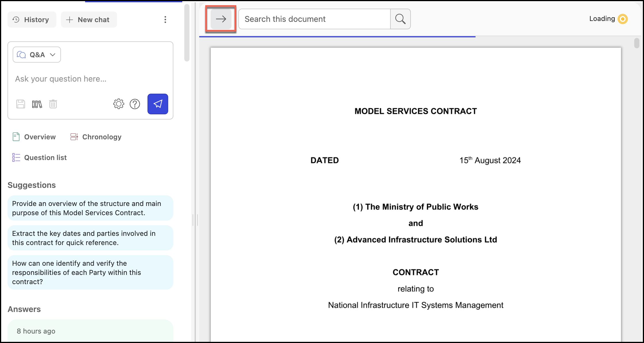644x343 pixels.
Task: Select the responsibilities of each Party suggestion
Action: tap(90, 272)
